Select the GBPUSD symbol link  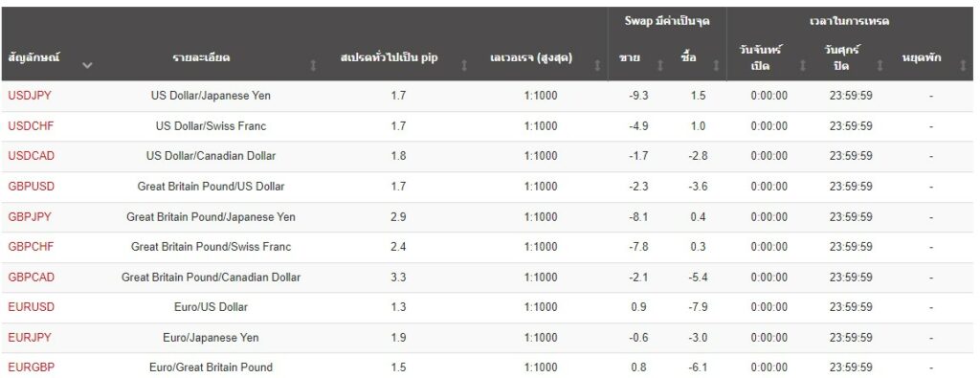coord(32,187)
